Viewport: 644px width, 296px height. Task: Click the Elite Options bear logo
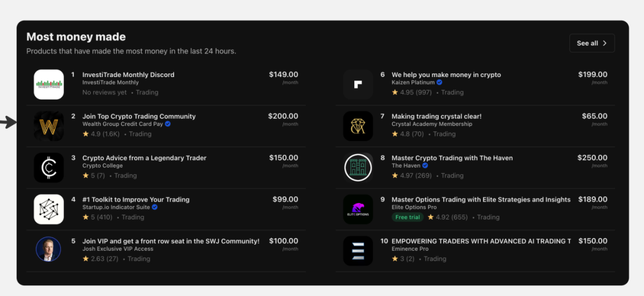click(358, 209)
